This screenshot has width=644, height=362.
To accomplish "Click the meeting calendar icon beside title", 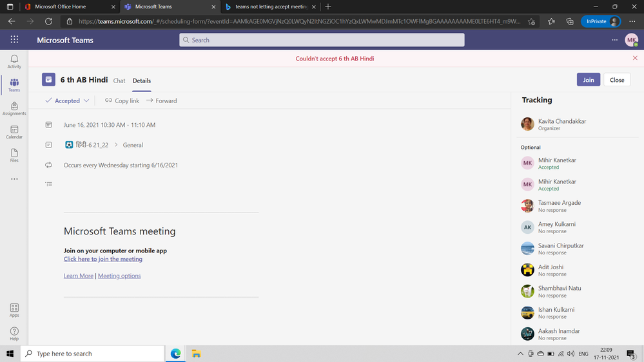I will pos(48,80).
